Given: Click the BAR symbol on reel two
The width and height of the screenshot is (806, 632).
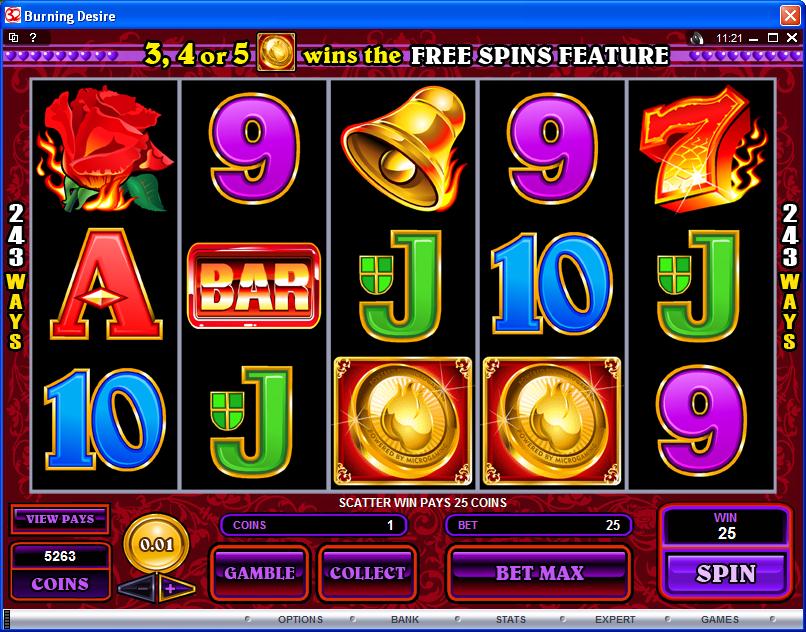Looking at the screenshot, I should point(254,286).
